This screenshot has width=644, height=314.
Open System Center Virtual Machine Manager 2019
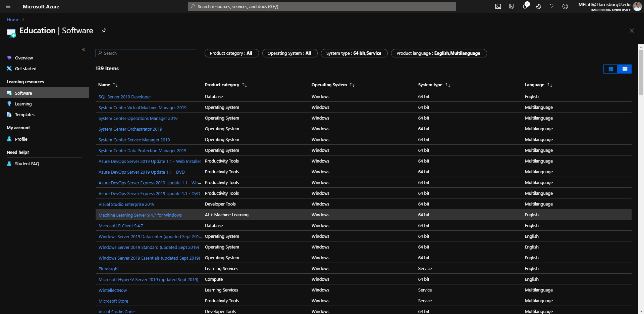143,107
